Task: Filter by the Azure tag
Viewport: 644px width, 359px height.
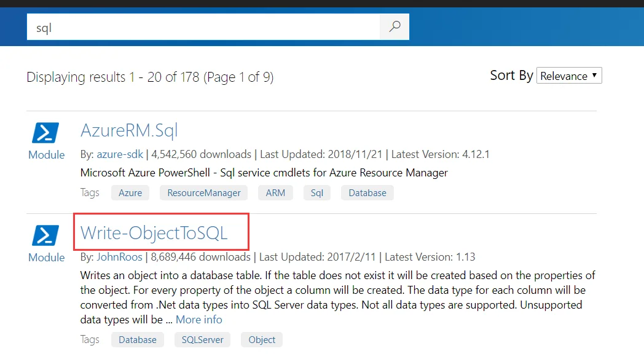Action: pos(130,192)
